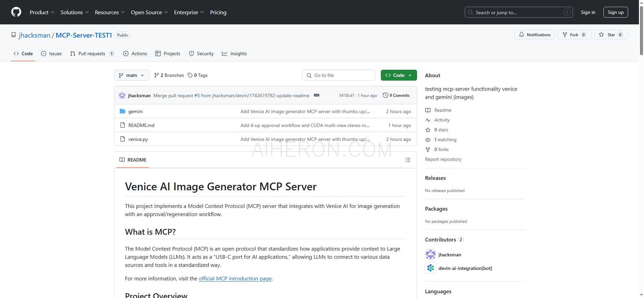Click Report repository link
Screen dimensions: 644x298
(443, 159)
